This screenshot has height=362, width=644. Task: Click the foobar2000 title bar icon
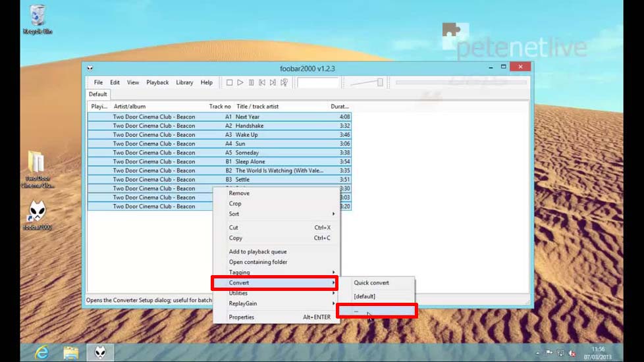coord(90,68)
